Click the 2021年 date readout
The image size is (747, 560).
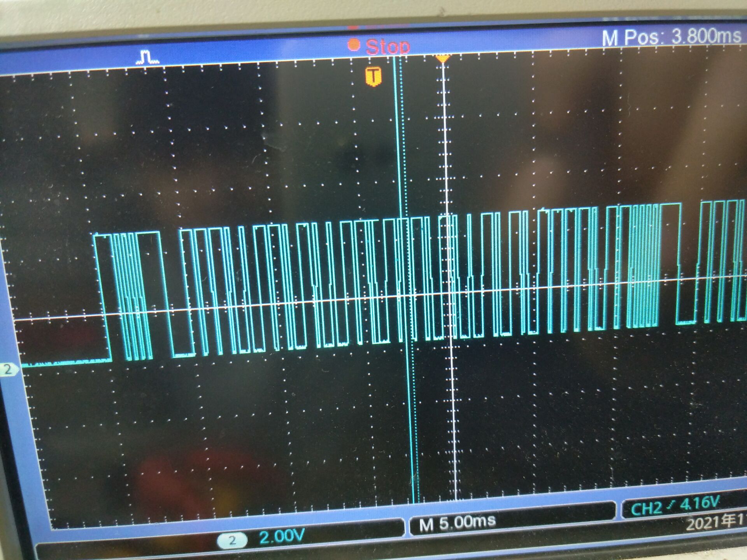[716, 522]
